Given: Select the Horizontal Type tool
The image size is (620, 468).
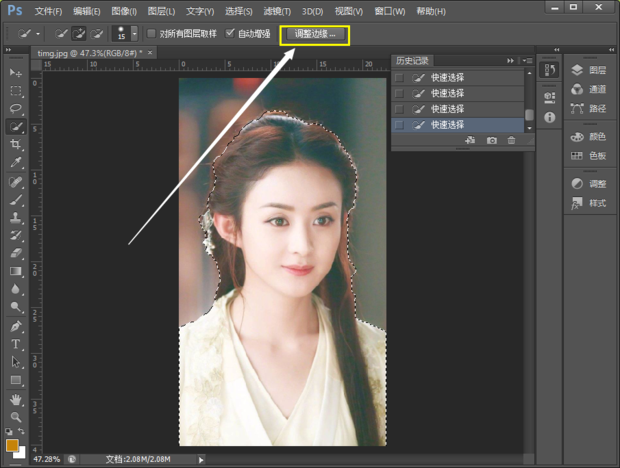Looking at the screenshot, I should (16, 344).
